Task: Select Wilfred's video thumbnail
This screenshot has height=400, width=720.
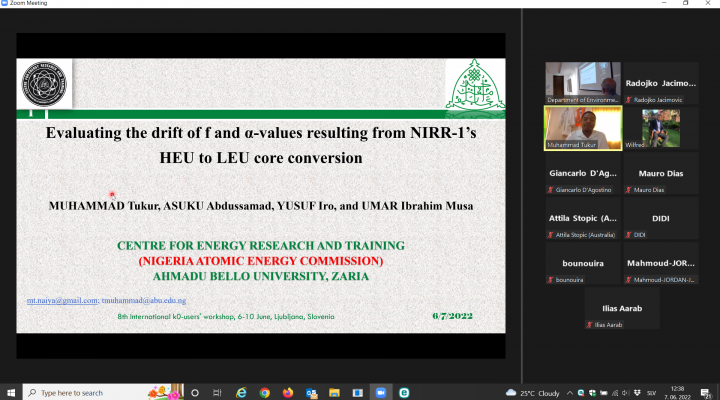Action: pos(661,128)
